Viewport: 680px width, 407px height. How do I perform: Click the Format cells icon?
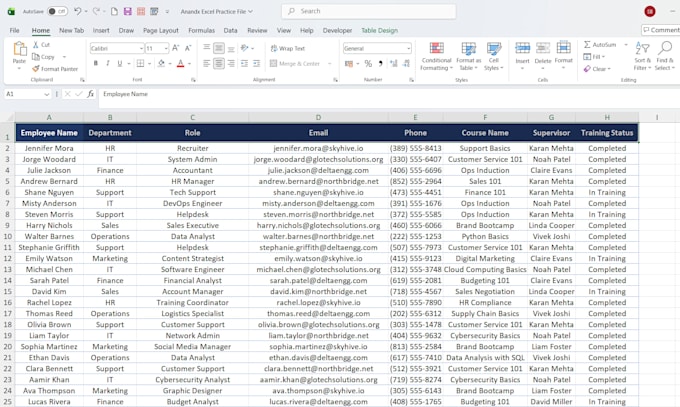[x=563, y=48]
